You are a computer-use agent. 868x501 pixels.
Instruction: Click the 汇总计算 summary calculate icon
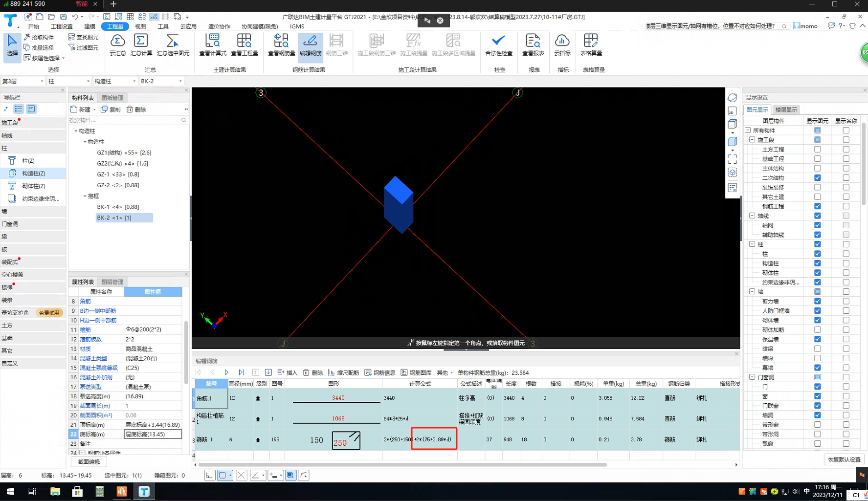point(141,45)
